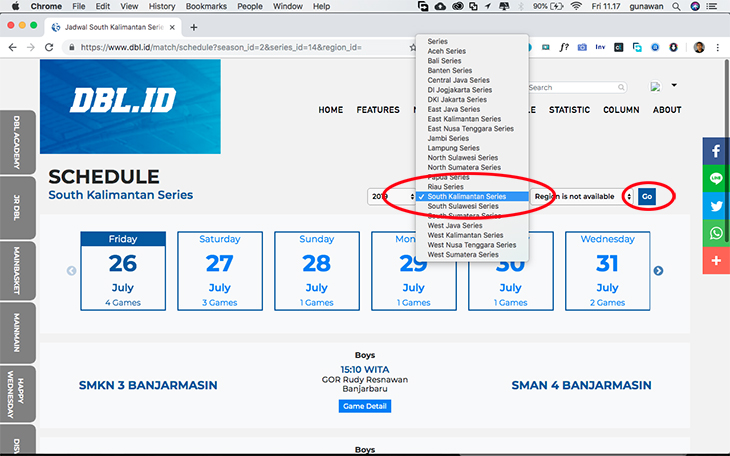Select Friday 26 July date card

(x=123, y=271)
